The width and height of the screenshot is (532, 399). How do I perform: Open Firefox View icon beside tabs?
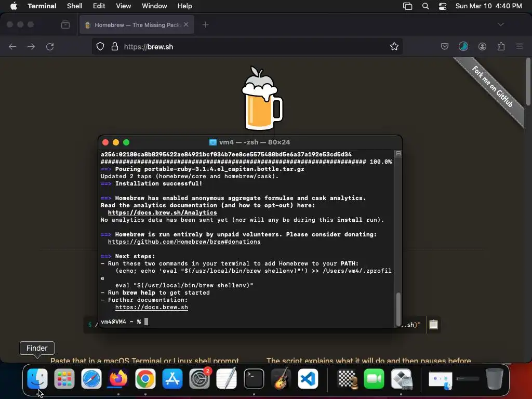click(x=65, y=24)
